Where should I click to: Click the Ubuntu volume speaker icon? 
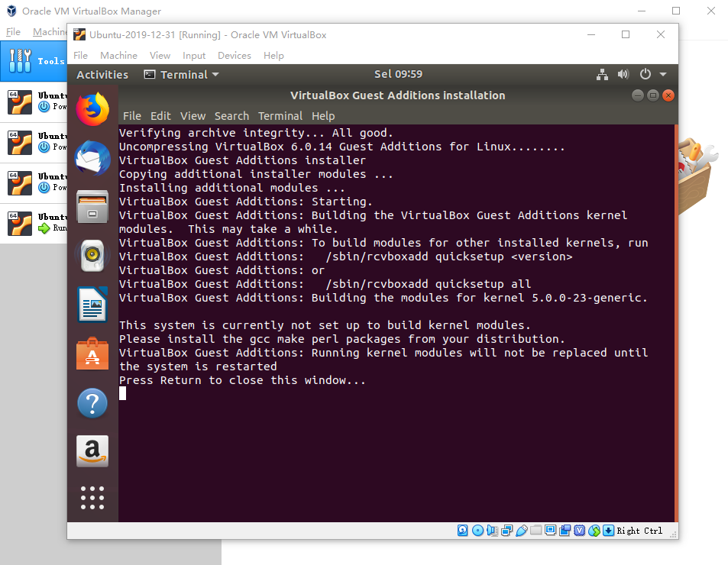[623, 74]
